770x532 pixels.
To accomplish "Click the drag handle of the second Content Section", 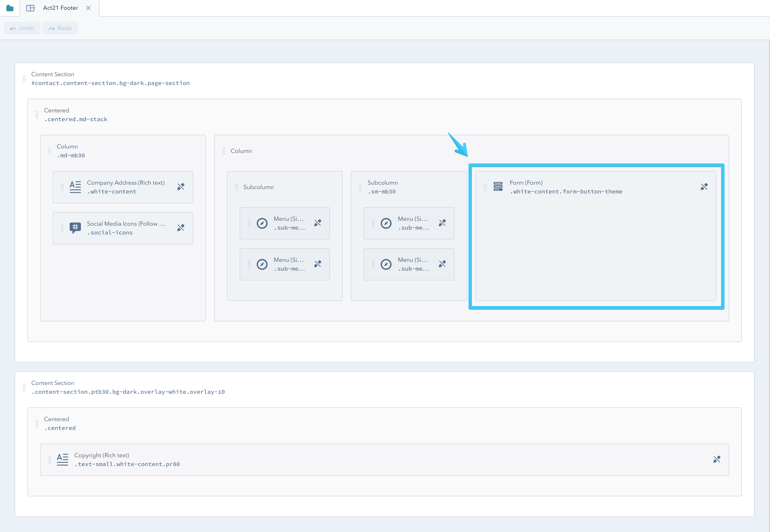I will 24,388.
